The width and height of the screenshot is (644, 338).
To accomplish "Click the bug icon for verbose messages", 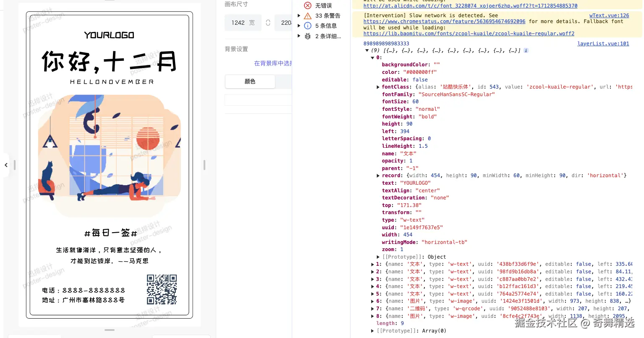I will [x=308, y=36].
